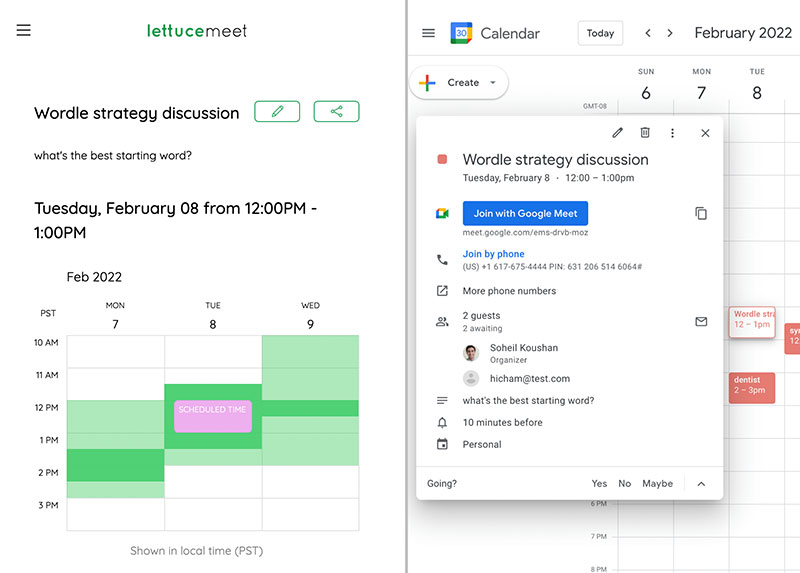Image resolution: width=800 pixels, height=573 pixels.
Task: Click the red event color dot
Action: tap(442, 159)
